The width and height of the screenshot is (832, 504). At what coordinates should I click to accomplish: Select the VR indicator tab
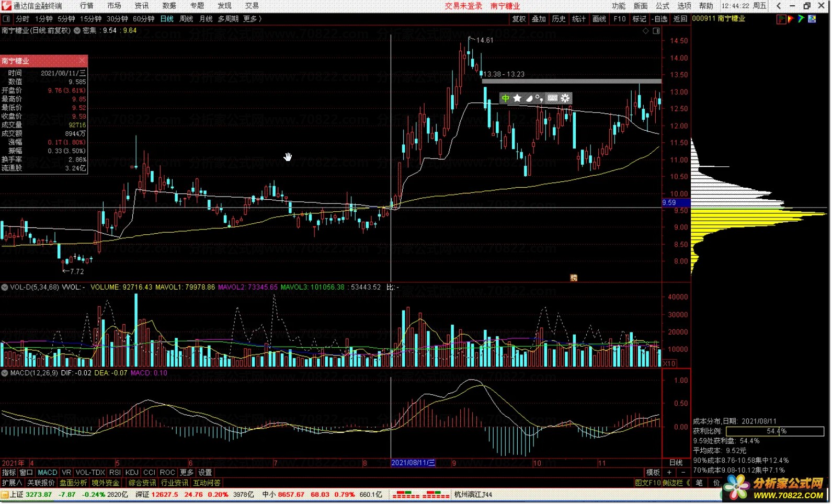point(66,473)
